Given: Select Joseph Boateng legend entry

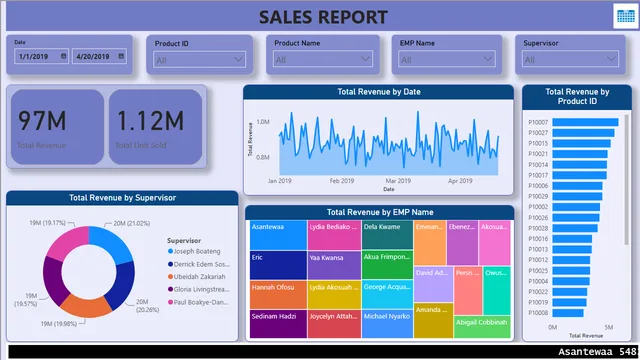Looking at the screenshot, I should point(194,251).
